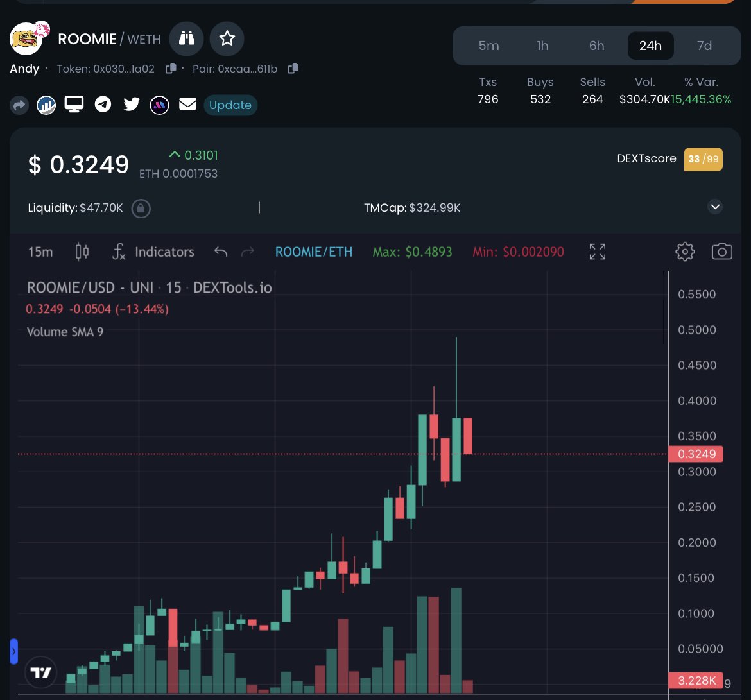Redo the chart action
Image resolution: width=751 pixels, height=700 pixels.
[248, 252]
